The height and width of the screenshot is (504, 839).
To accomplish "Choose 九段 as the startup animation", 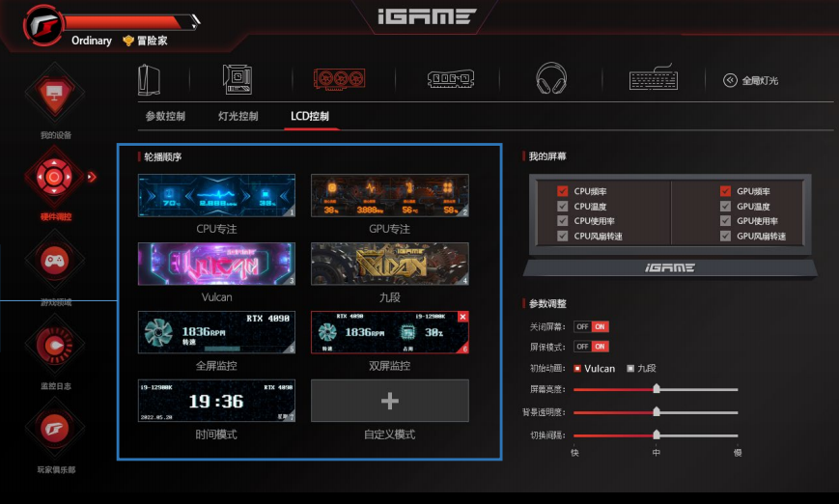I will [631, 368].
